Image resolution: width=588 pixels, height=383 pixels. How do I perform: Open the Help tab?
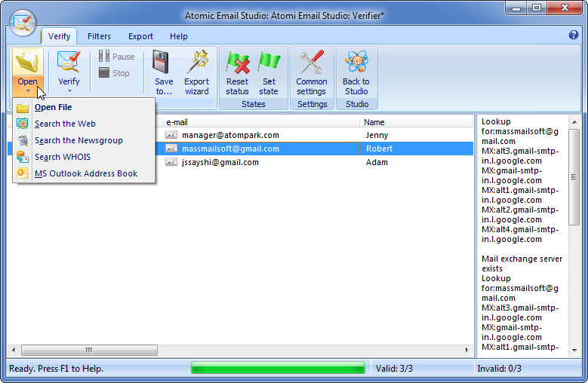tap(178, 36)
